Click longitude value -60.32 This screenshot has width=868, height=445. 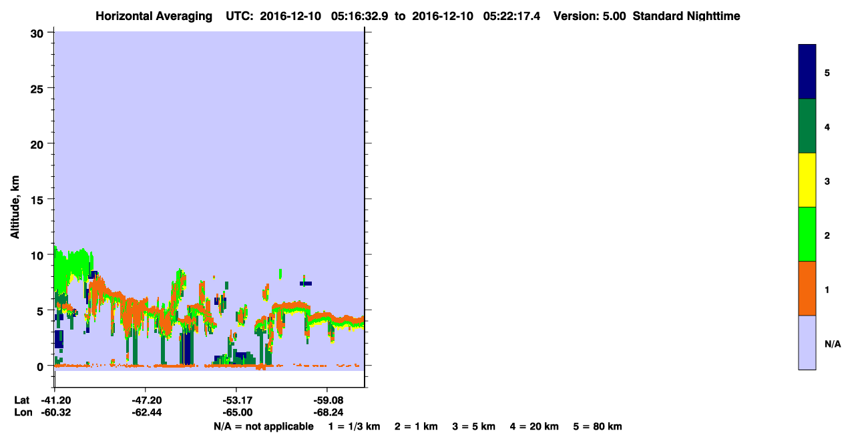[x=55, y=413]
